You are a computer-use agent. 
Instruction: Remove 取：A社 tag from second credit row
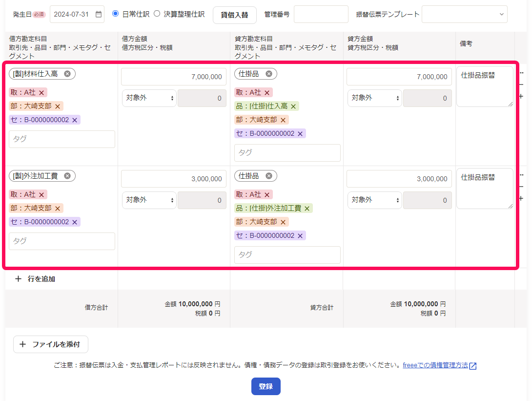click(267, 195)
